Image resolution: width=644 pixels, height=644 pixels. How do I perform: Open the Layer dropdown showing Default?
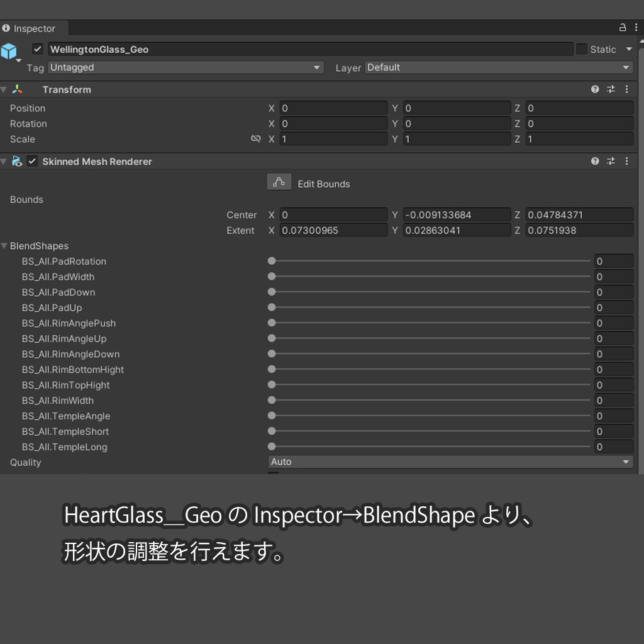[x=497, y=67]
